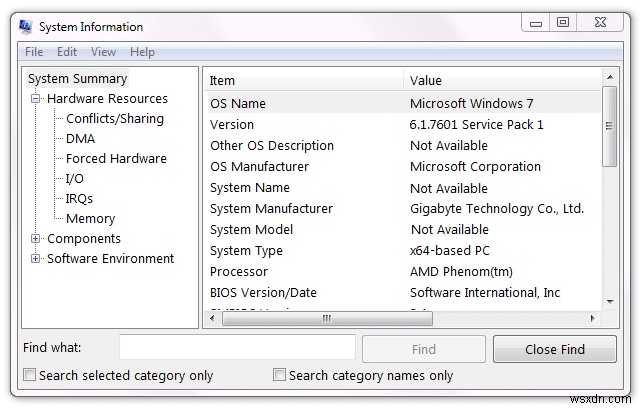Click horizontal scrollbar left arrow
The image size is (643, 409).
coord(212,318)
